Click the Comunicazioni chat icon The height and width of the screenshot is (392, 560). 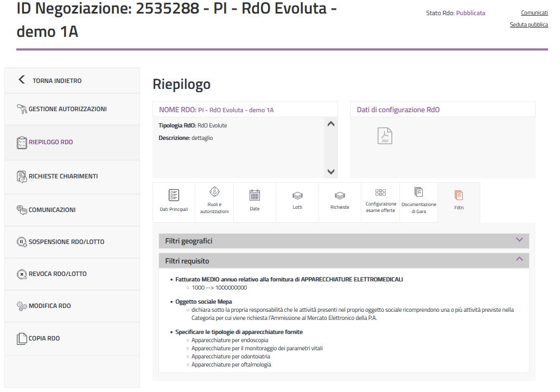click(22, 210)
